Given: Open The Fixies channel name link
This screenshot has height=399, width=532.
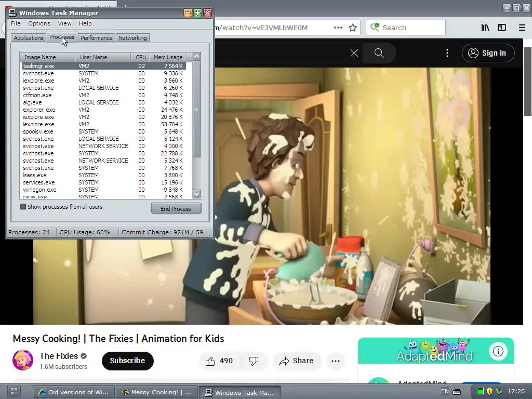Looking at the screenshot, I should (59, 356).
